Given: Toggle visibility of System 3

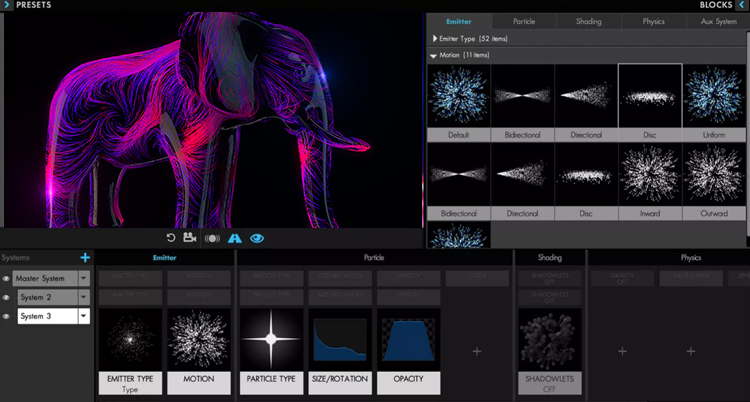Looking at the screenshot, I should (x=6, y=316).
